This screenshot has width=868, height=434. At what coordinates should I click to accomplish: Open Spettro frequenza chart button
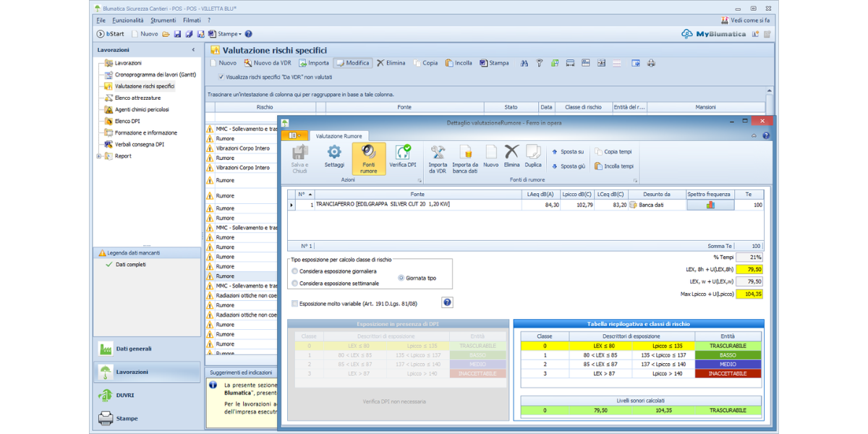click(710, 205)
